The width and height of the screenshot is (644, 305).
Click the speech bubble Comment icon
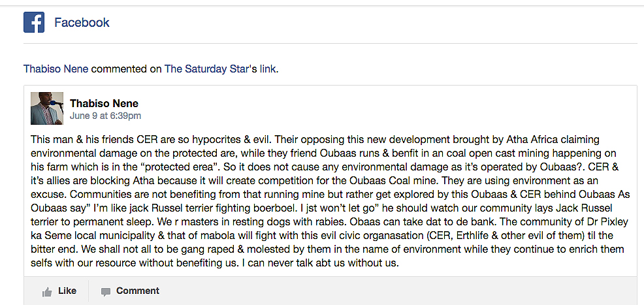click(106, 293)
